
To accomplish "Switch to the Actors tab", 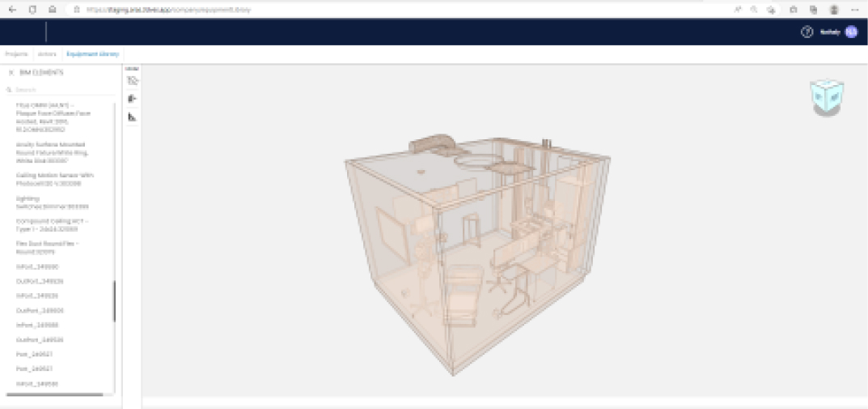I will 47,53.
